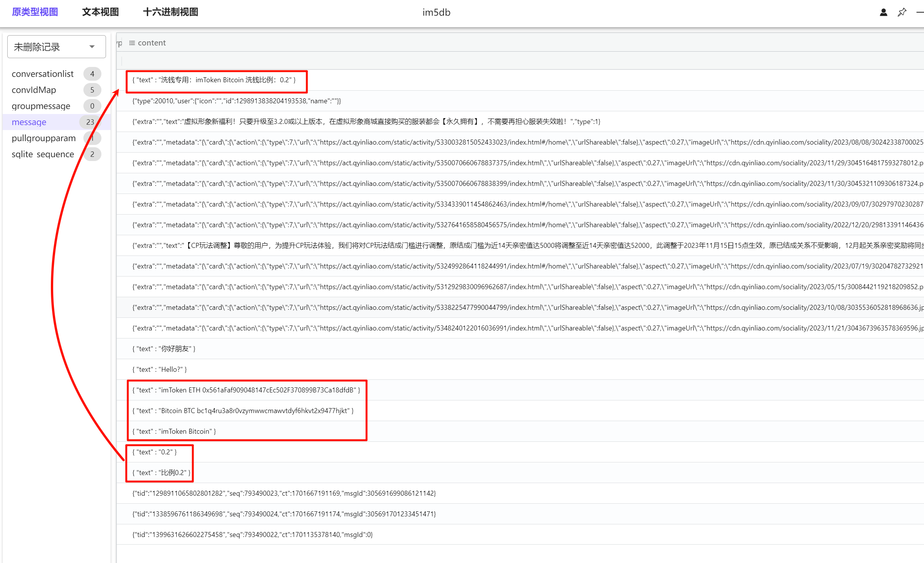Select the convIdMap table
Image resolution: width=924 pixels, height=563 pixels.
[x=34, y=90]
